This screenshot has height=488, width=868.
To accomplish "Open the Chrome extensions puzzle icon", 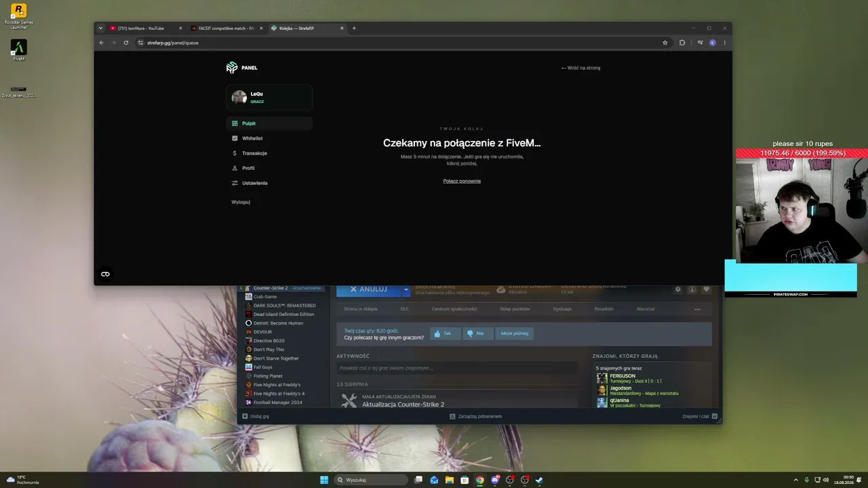I will coord(682,43).
